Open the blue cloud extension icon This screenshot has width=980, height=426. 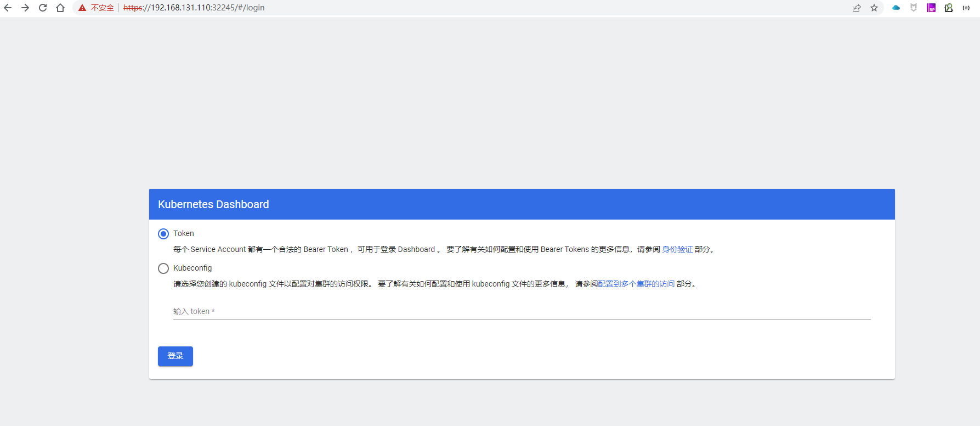[x=896, y=8]
